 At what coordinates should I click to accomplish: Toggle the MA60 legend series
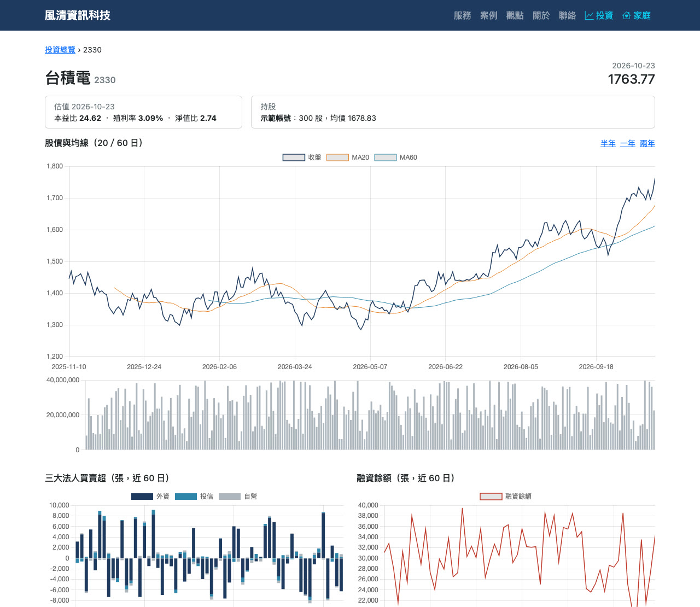tap(395, 157)
